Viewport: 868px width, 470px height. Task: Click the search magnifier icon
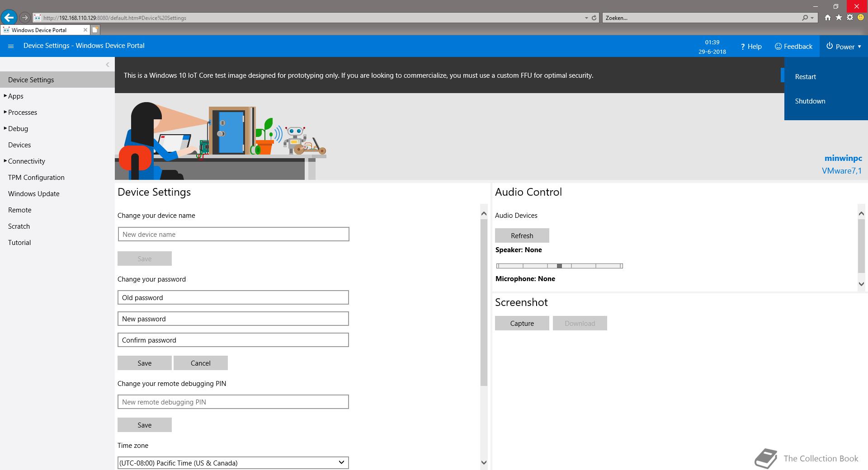point(805,18)
